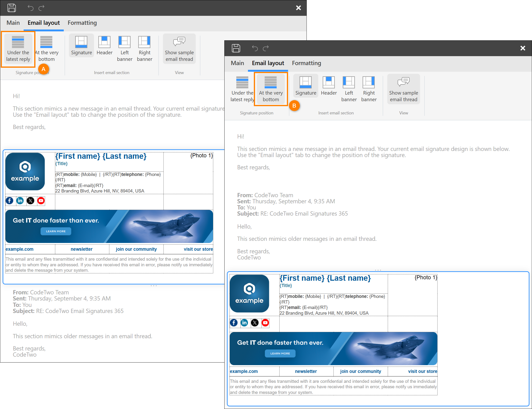This screenshot has height=409, width=532.
Task: Click redo arrow in the front window
Action: pos(266,48)
